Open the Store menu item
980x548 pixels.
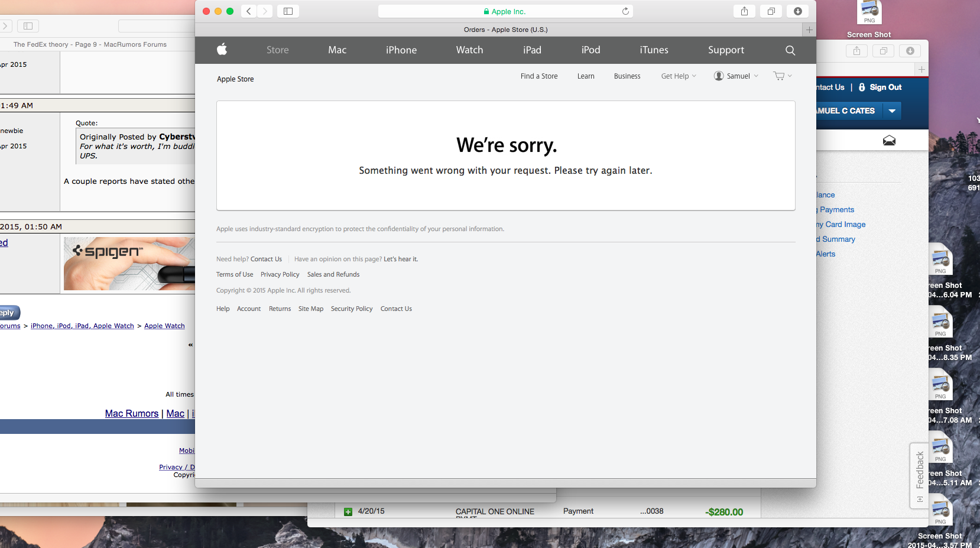pyautogui.click(x=278, y=50)
